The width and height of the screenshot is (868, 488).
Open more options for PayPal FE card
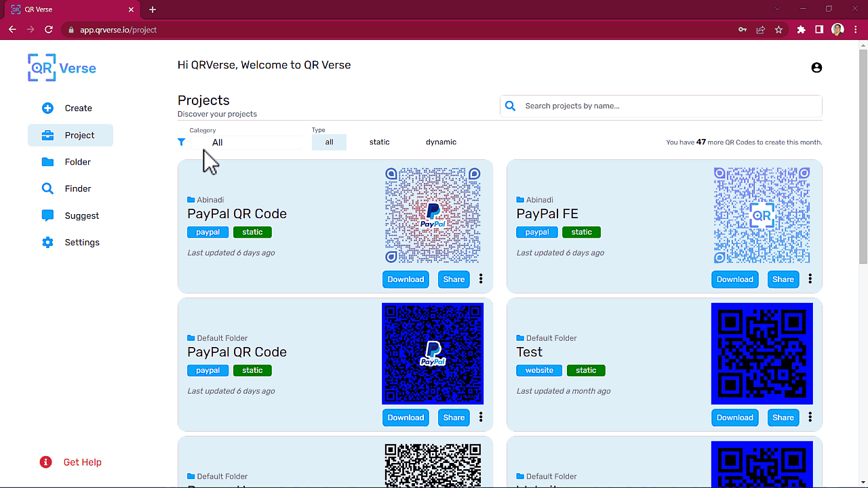[x=810, y=279]
